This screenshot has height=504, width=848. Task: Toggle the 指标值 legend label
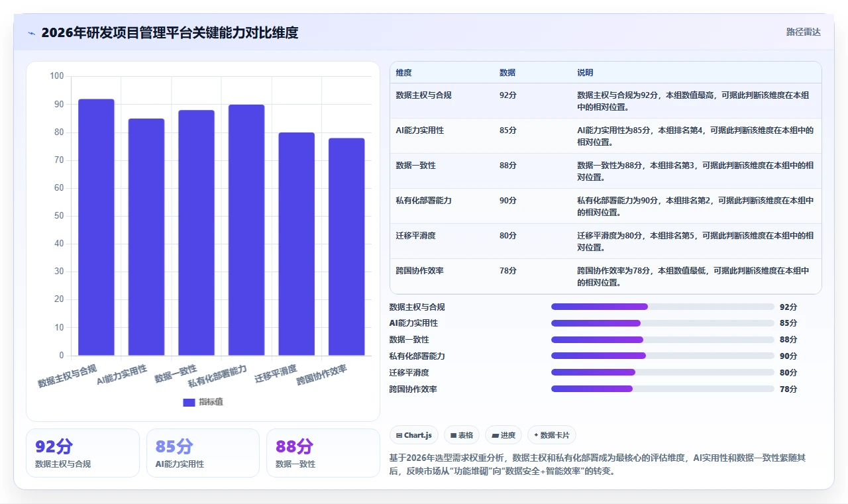click(211, 402)
